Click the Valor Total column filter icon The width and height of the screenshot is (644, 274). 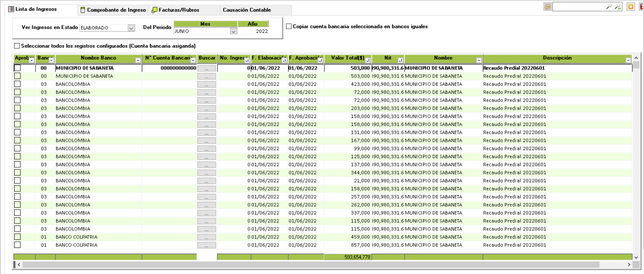368,60
